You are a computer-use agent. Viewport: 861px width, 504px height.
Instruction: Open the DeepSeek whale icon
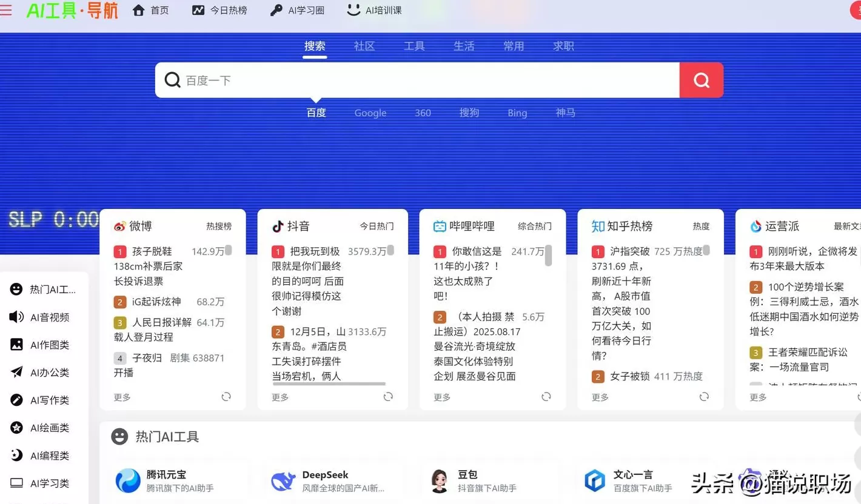click(283, 481)
